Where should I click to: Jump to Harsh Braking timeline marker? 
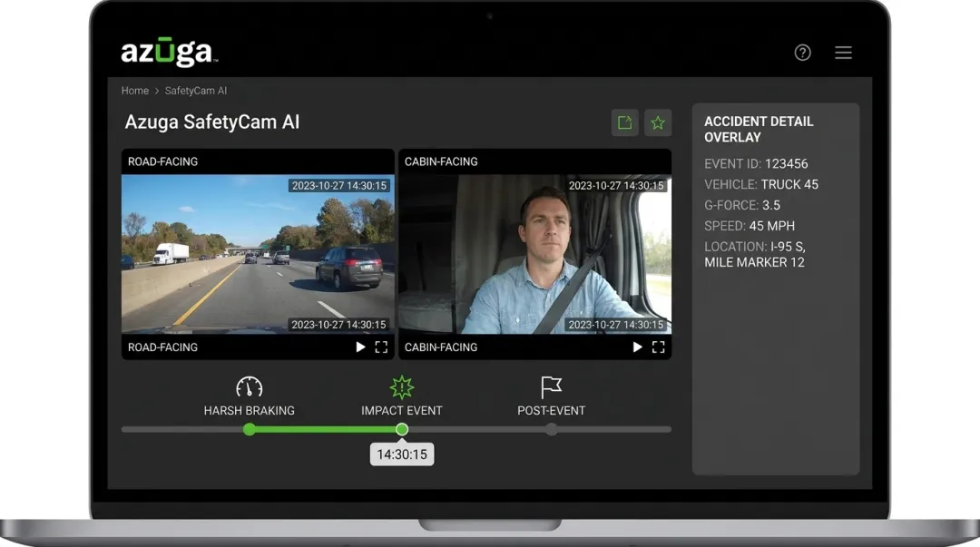click(x=250, y=429)
